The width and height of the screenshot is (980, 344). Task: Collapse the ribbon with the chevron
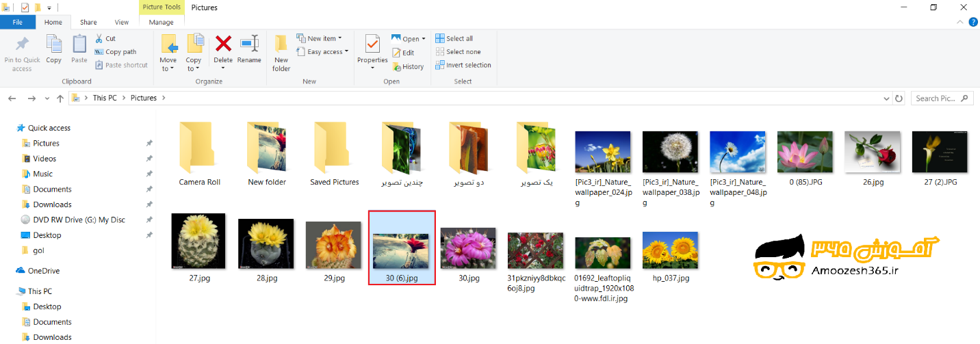pos(962,23)
